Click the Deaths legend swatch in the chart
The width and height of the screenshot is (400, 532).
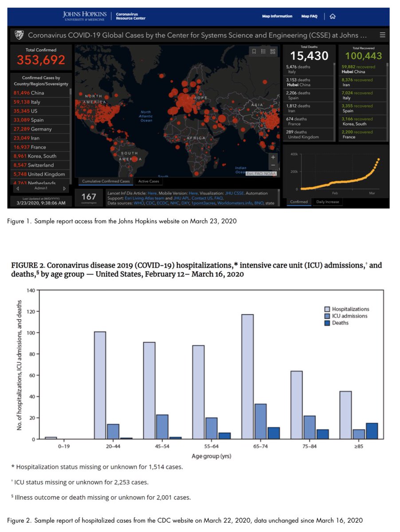[327, 323]
